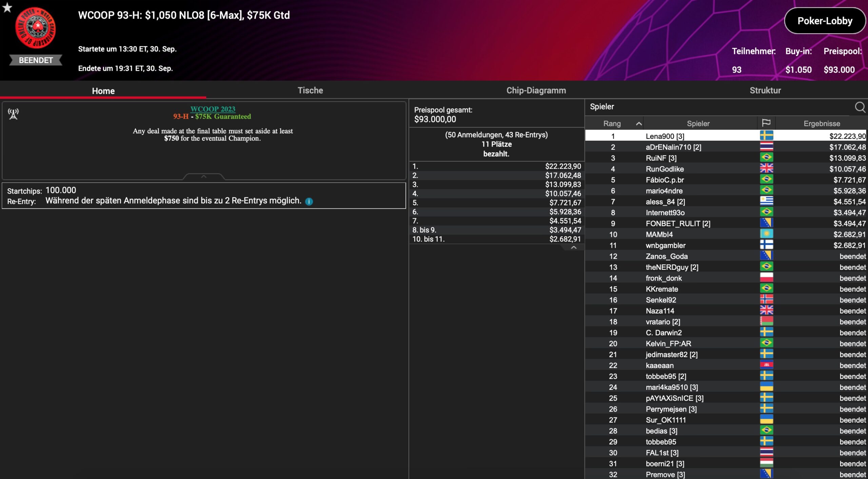
Task: Switch to the Home tab
Action: [103, 91]
